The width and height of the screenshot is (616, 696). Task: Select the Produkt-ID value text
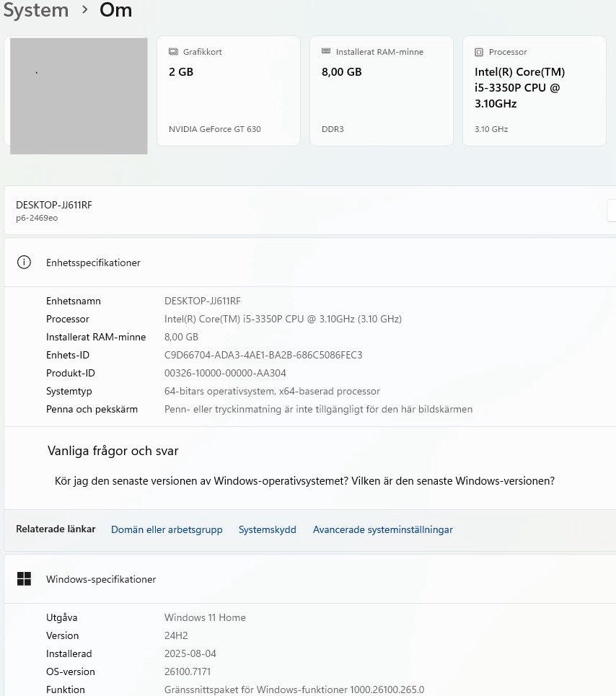(225, 373)
